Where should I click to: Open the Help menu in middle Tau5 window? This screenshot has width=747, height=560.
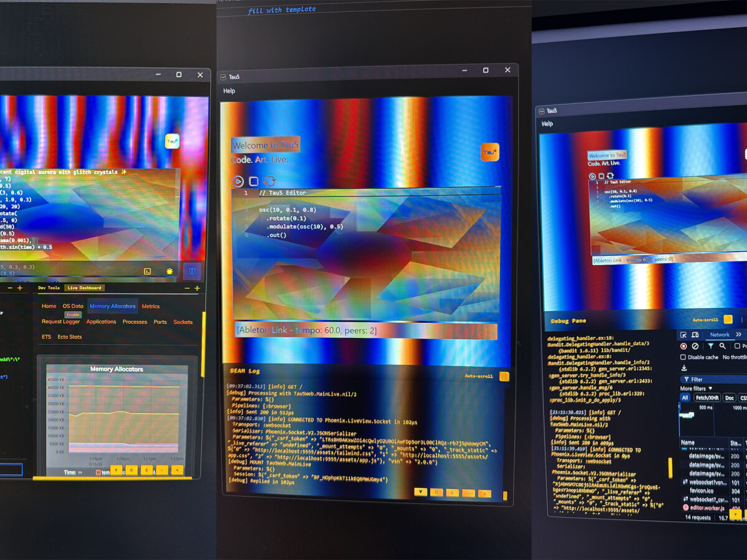pyautogui.click(x=229, y=91)
